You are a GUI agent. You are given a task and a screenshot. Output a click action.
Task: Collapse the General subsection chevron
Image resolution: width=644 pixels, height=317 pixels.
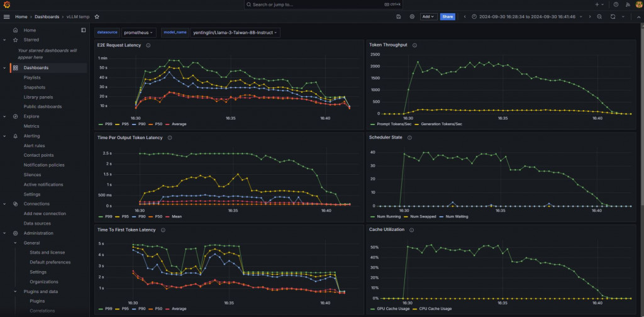15,243
